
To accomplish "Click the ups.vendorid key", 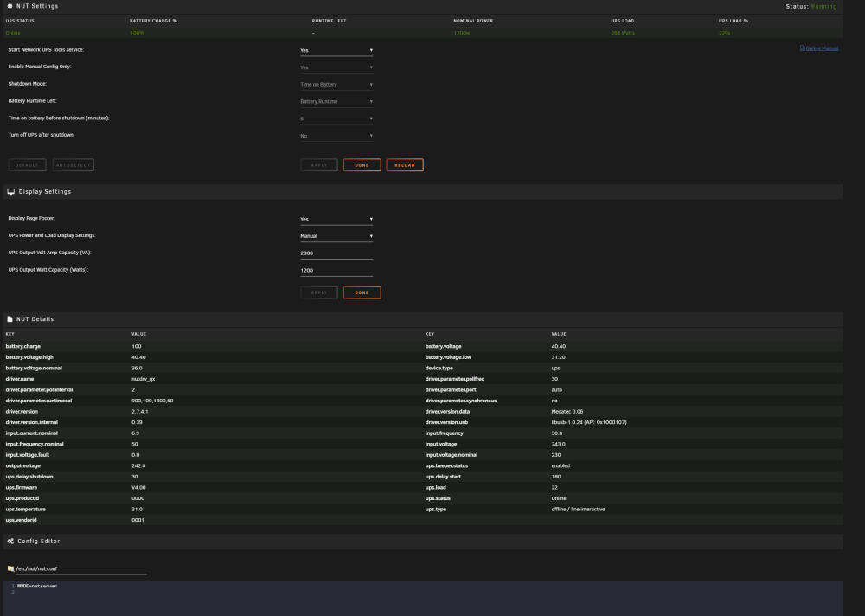I will click(21, 520).
